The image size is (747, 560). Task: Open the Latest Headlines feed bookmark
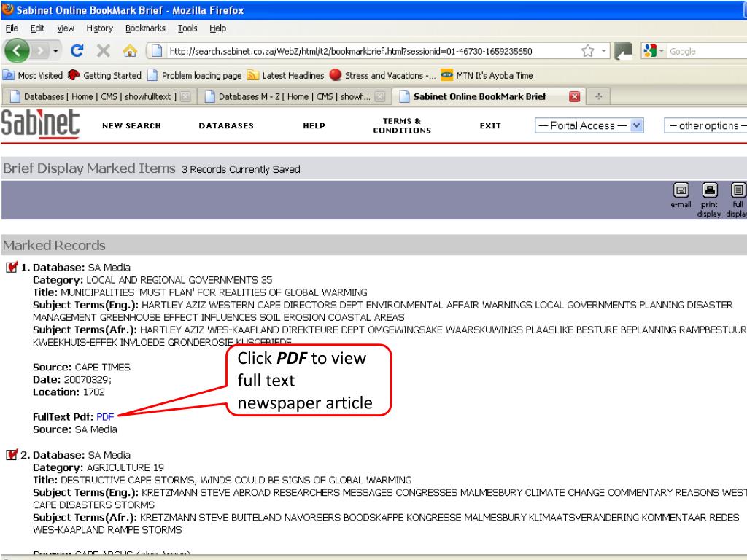click(x=286, y=75)
